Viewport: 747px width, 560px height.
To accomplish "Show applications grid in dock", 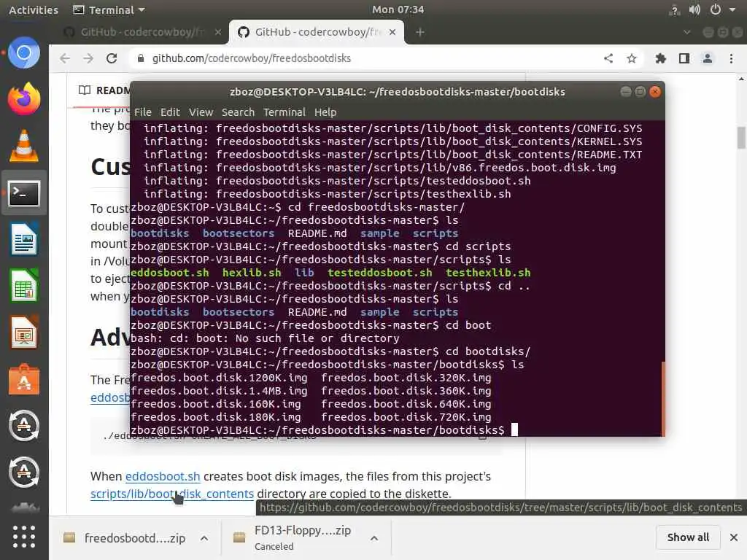I will coord(24,537).
